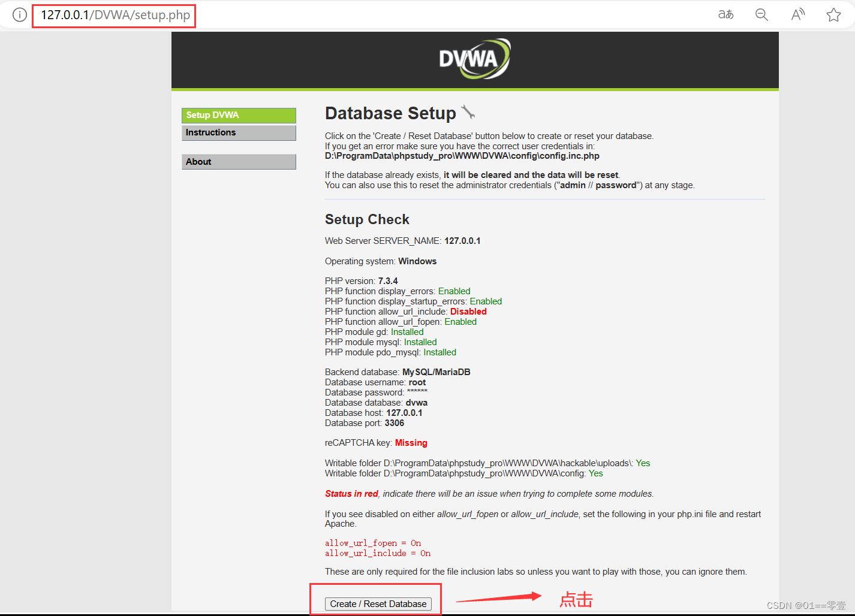The height and width of the screenshot is (616, 855).
Task: Click the zoom out magnifier icon
Action: tap(761, 14)
